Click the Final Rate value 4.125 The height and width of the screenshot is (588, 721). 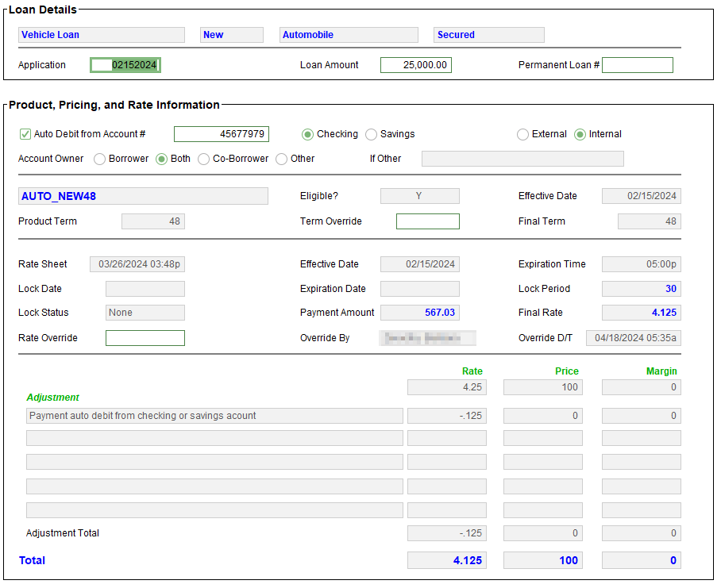click(641, 313)
